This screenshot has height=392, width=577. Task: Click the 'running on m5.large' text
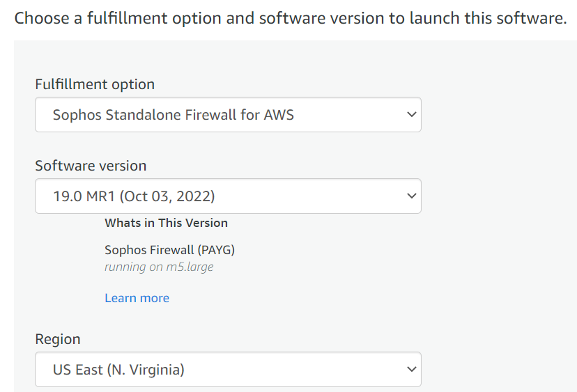(x=159, y=267)
